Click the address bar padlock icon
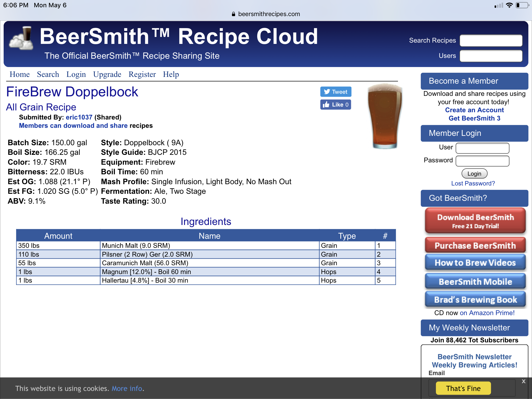 click(234, 14)
